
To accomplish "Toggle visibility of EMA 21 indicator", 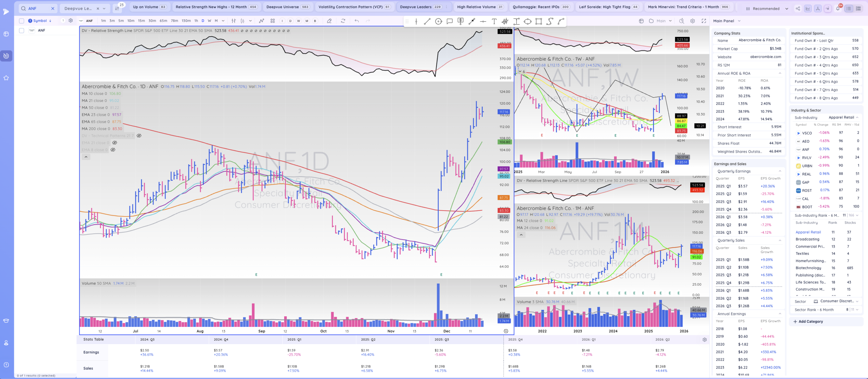I will click(x=115, y=143).
